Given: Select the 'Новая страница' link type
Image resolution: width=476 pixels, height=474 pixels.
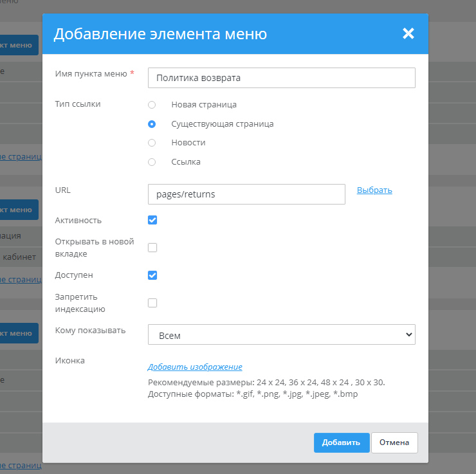Looking at the screenshot, I should (x=152, y=104).
